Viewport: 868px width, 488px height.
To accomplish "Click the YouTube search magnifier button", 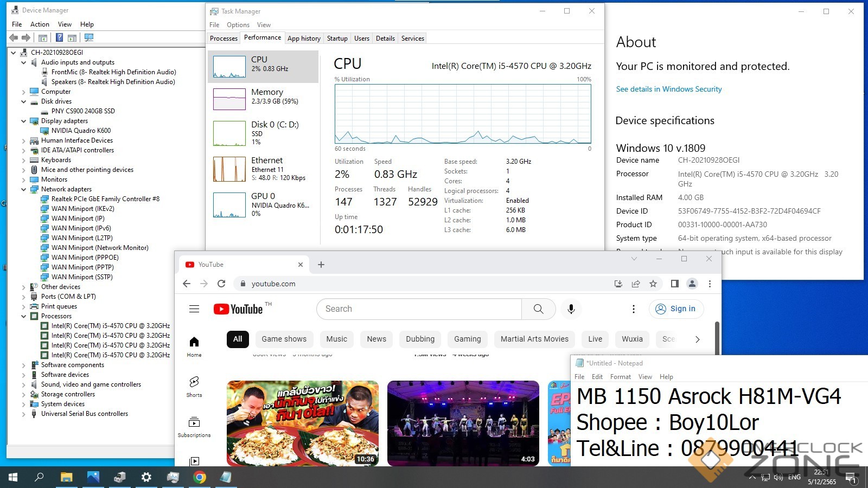I will pos(538,309).
